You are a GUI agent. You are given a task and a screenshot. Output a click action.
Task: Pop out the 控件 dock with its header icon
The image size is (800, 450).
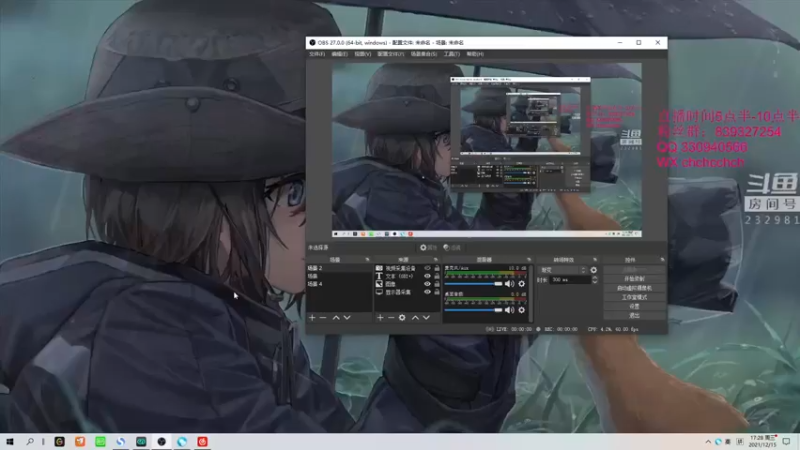pyautogui.click(x=662, y=260)
